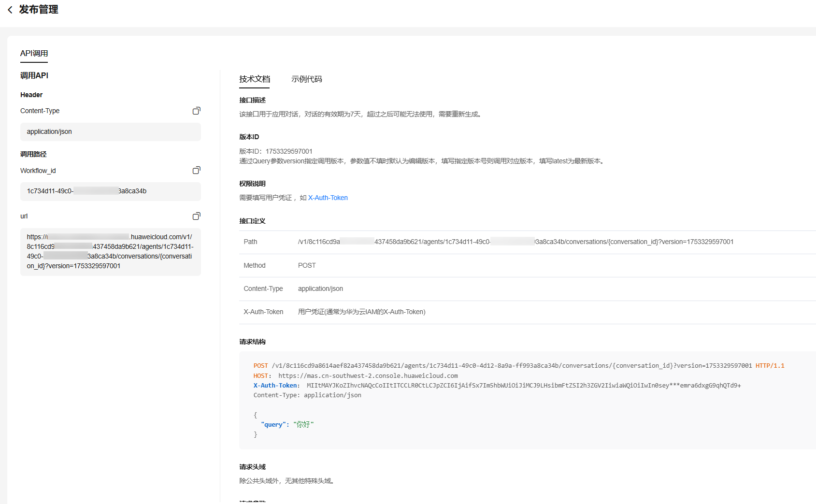Click the orange HTTP/1.1 text in code block
The width and height of the screenshot is (816, 504).
(x=770, y=366)
